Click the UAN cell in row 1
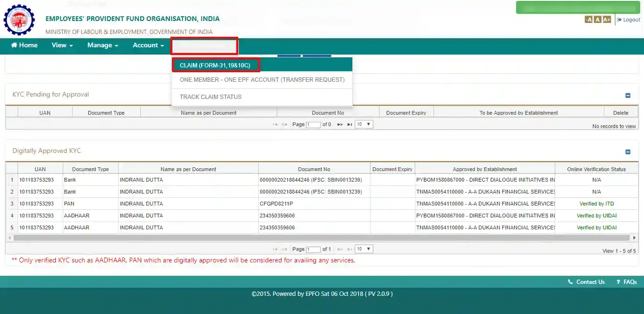The height and width of the screenshot is (314, 644). [x=40, y=180]
